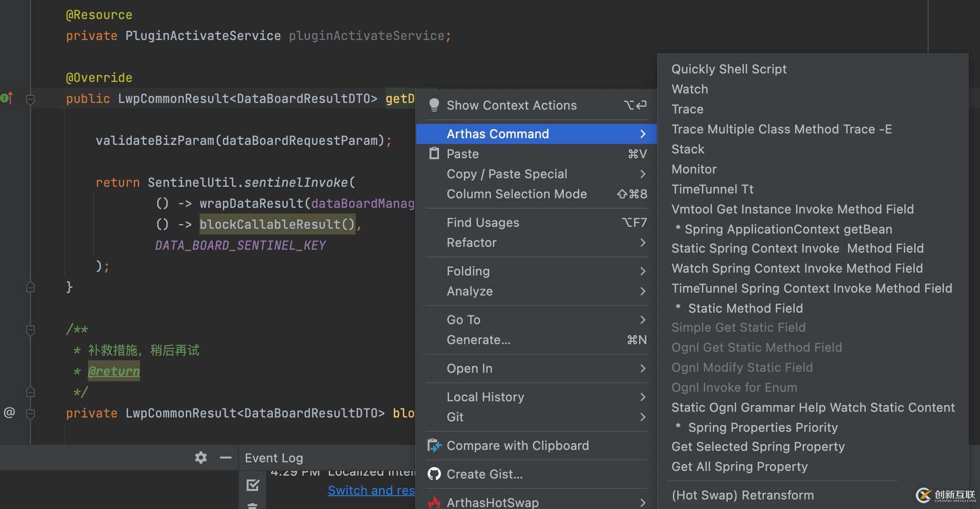Expand the Local History submenu

coord(642,397)
